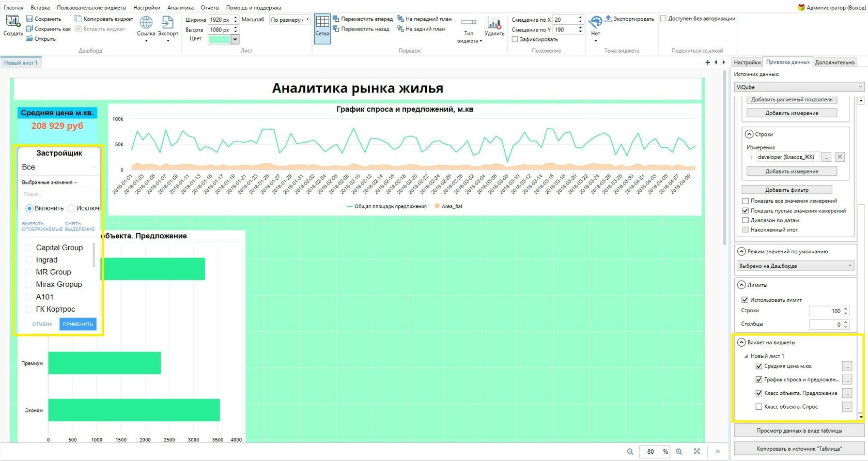Open the Аналитика menu

click(x=180, y=8)
